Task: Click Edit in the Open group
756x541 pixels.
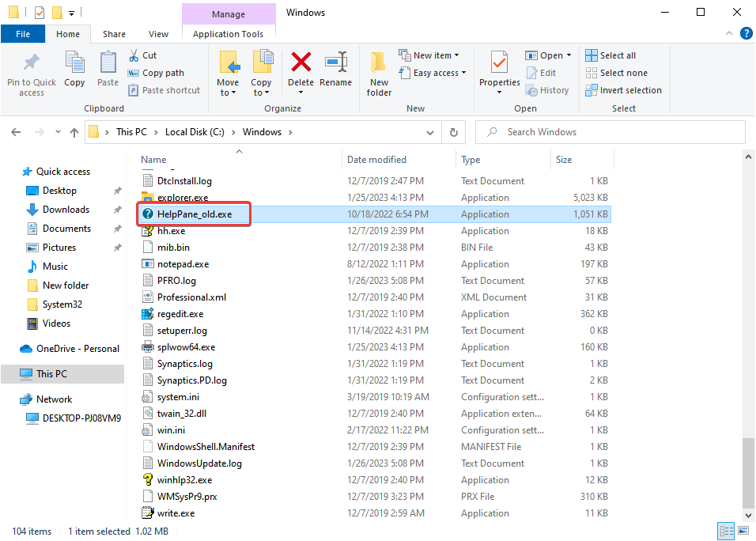Action: (542, 73)
